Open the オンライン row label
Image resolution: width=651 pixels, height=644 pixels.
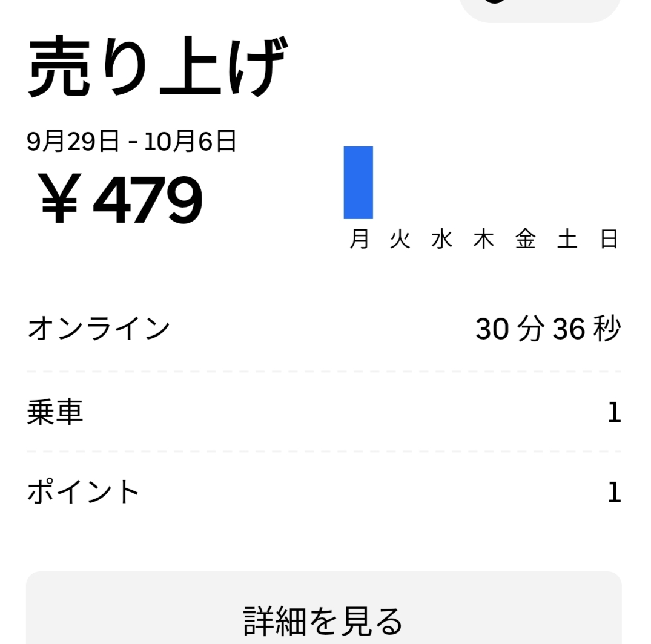click(99, 329)
